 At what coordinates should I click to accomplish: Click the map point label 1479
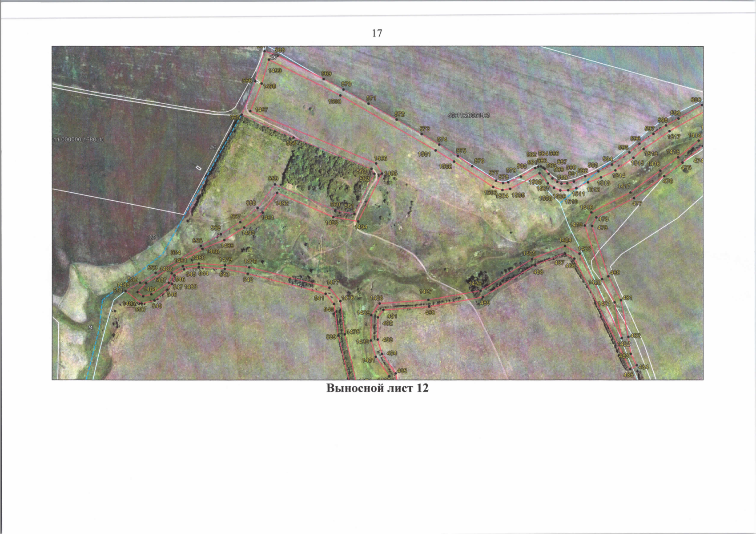pyautogui.click(x=225, y=259)
